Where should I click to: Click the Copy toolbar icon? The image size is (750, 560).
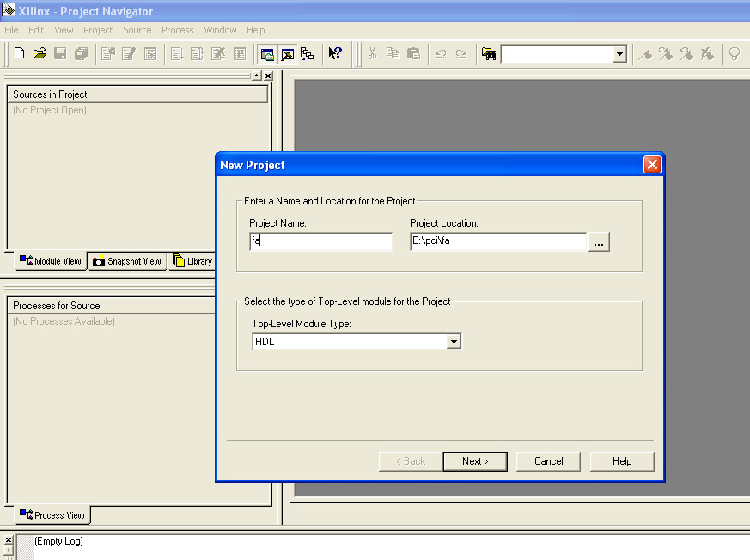click(x=393, y=53)
